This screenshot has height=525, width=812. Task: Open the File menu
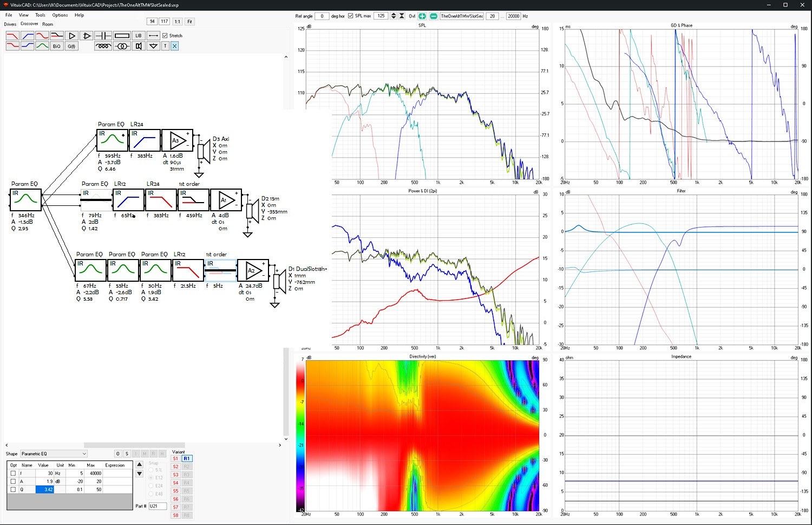click(9, 15)
